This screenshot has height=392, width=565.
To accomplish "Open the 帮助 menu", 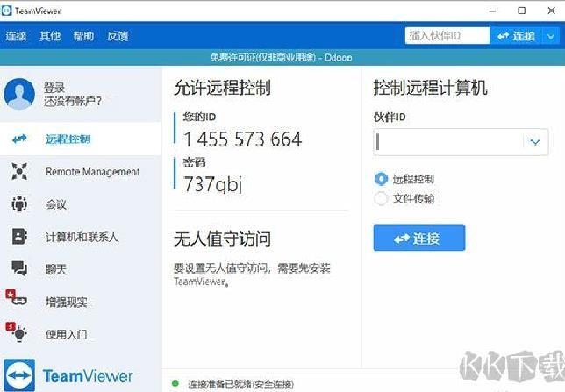I will [x=83, y=36].
